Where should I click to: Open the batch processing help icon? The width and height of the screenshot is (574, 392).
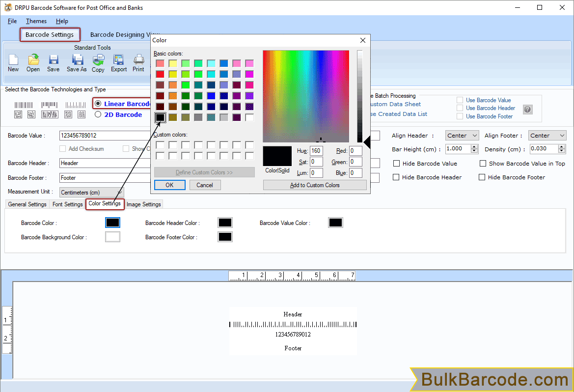(x=527, y=109)
